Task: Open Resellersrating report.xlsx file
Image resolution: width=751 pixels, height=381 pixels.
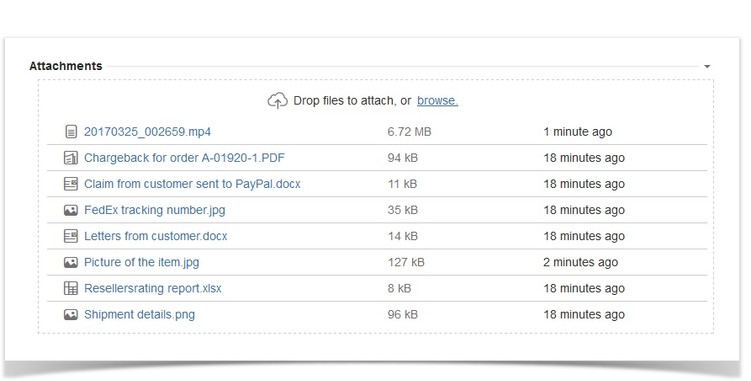Action: click(153, 288)
